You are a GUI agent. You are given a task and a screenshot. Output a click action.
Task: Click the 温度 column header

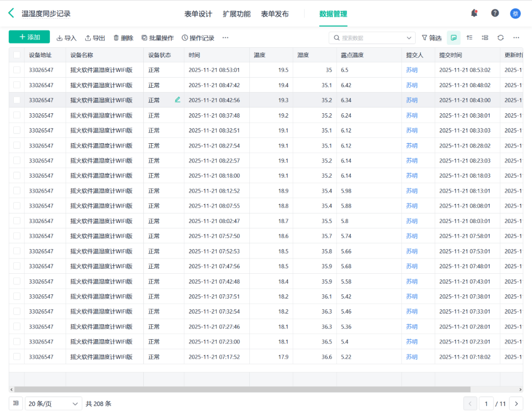(260, 55)
